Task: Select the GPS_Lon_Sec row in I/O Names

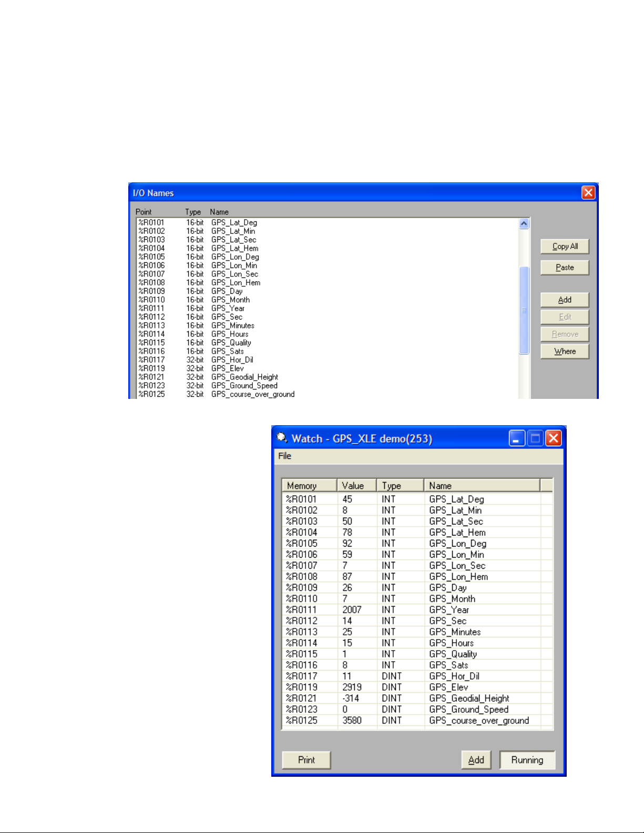Action: [x=327, y=274]
